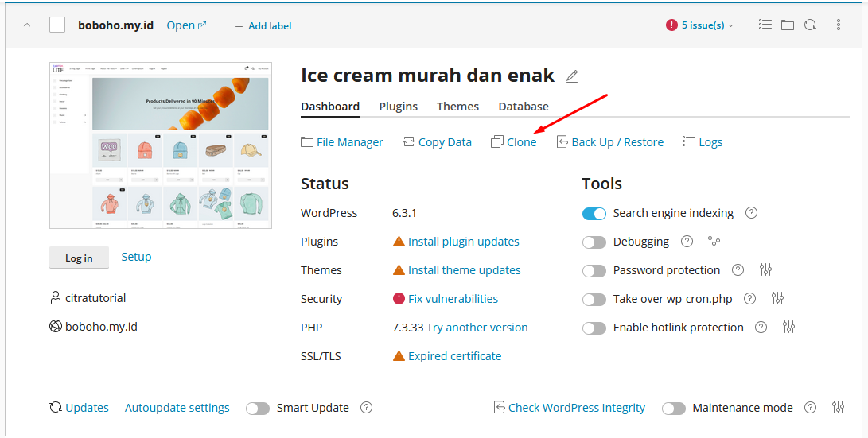Click the WordPress version 6.3.1 text
Screen dimensions: 868x438
(404, 214)
